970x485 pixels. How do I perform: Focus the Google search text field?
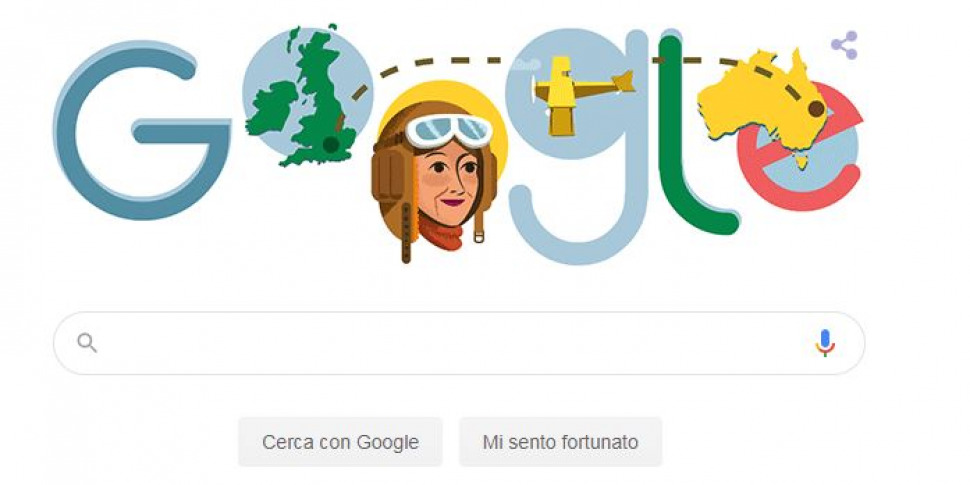tap(459, 343)
